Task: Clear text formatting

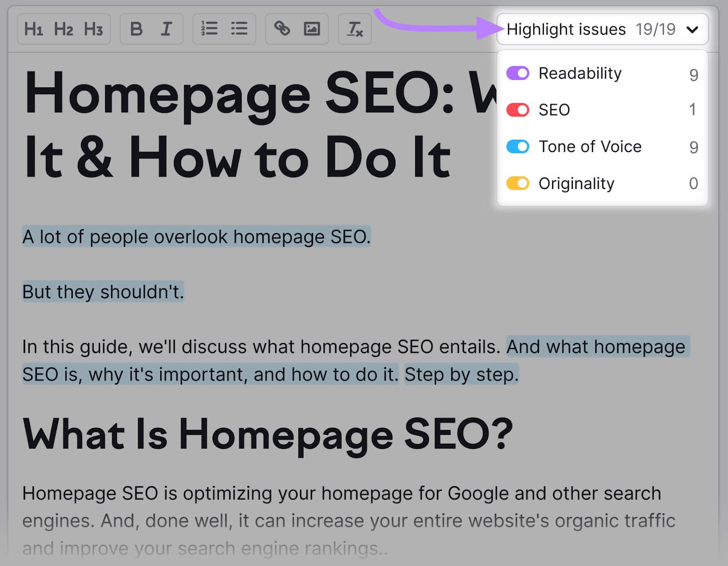Action: tap(355, 29)
